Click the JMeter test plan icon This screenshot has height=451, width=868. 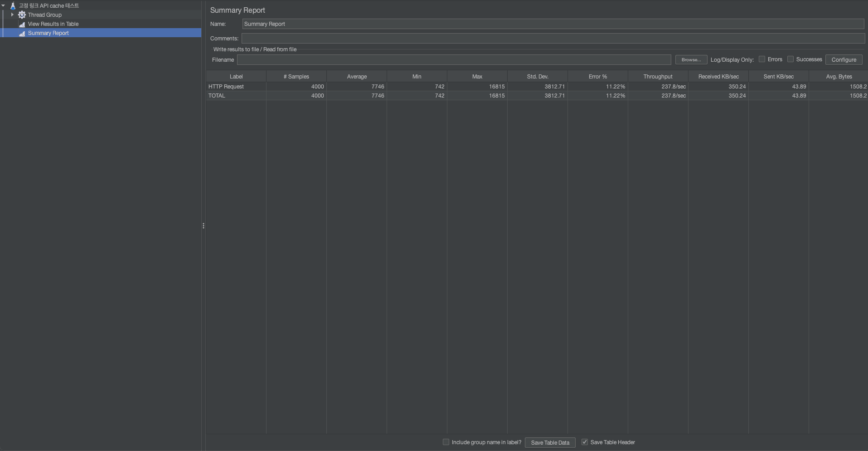coord(13,5)
